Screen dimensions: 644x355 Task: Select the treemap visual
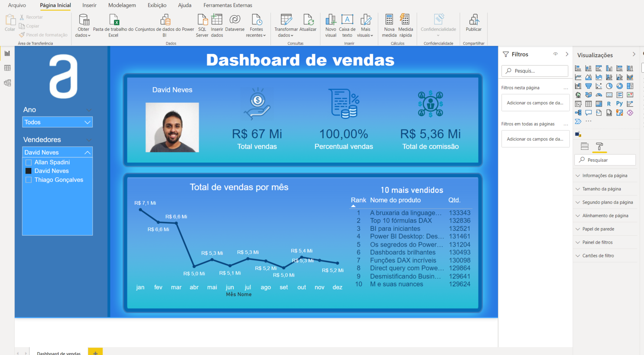[630, 86]
